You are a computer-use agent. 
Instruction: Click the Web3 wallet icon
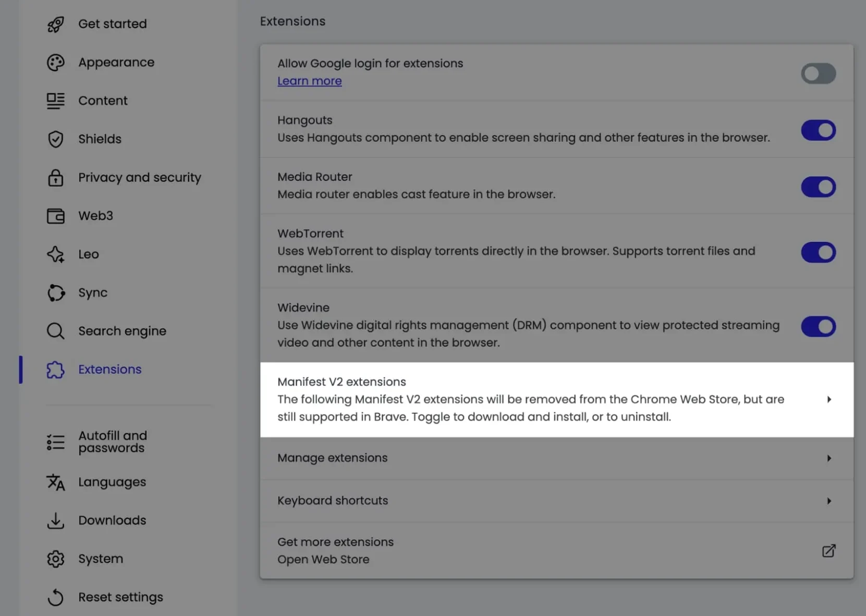(x=56, y=216)
